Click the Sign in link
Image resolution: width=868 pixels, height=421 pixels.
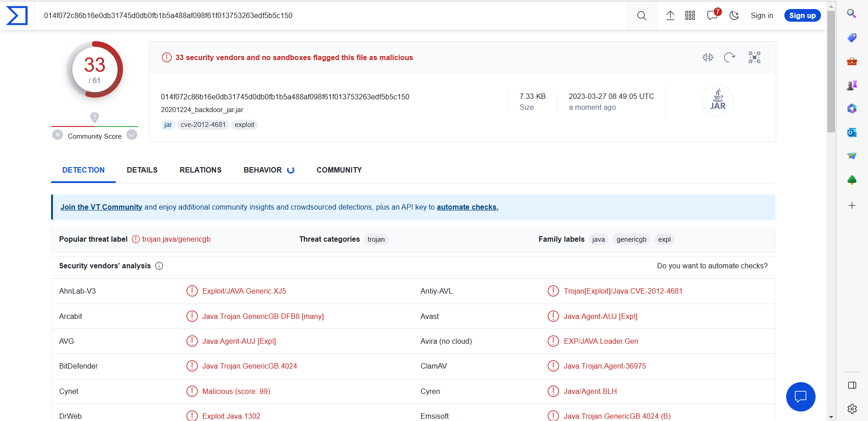click(x=762, y=15)
